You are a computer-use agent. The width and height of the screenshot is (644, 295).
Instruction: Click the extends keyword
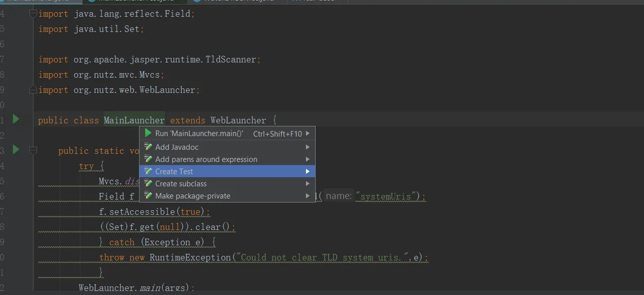pyautogui.click(x=187, y=120)
